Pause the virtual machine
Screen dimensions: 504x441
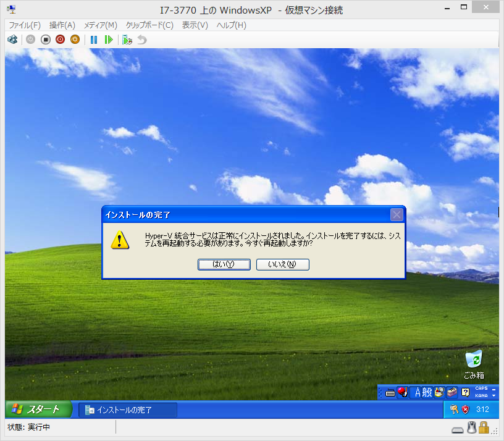[94, 40]
